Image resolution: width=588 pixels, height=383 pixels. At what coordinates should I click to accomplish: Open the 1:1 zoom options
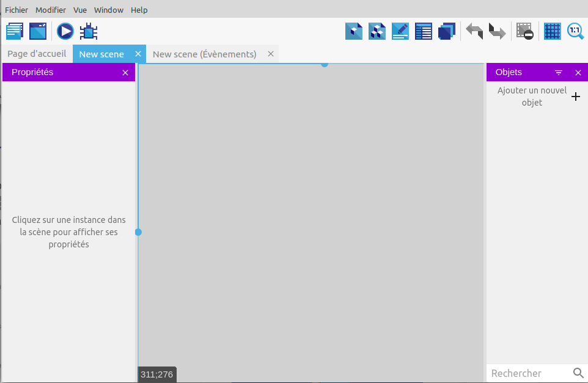tap(575, 31)
